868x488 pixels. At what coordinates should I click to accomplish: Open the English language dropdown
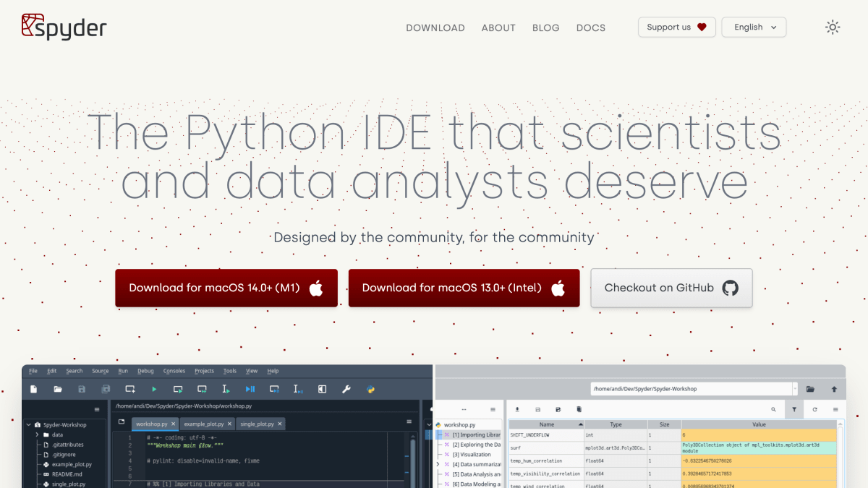(x=754, y=27)
